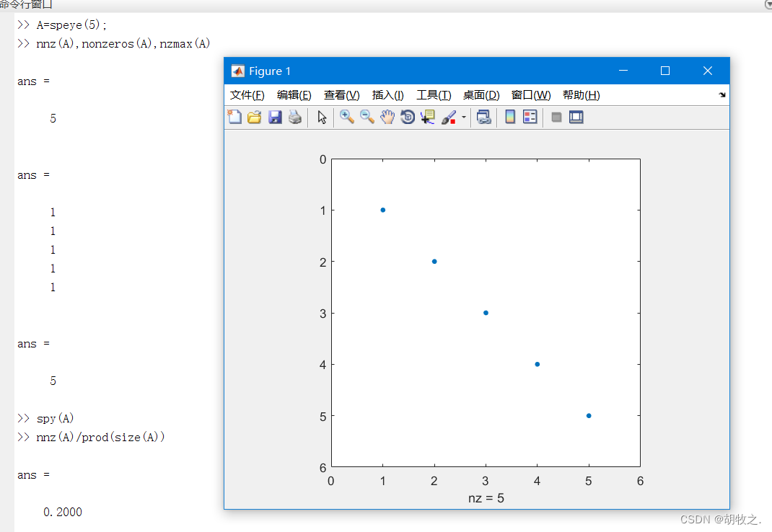Click the New Figure toolbar icon

[235, 117]
